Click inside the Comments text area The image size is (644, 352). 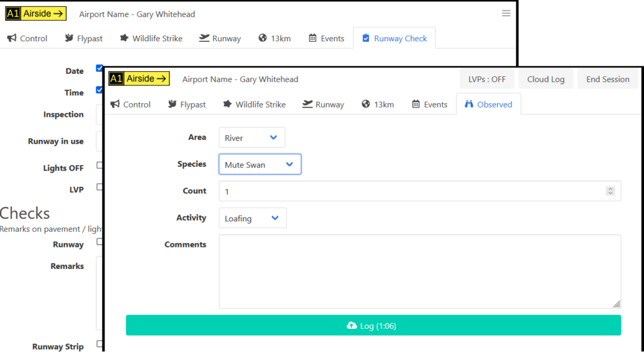[x=419, y=271]
